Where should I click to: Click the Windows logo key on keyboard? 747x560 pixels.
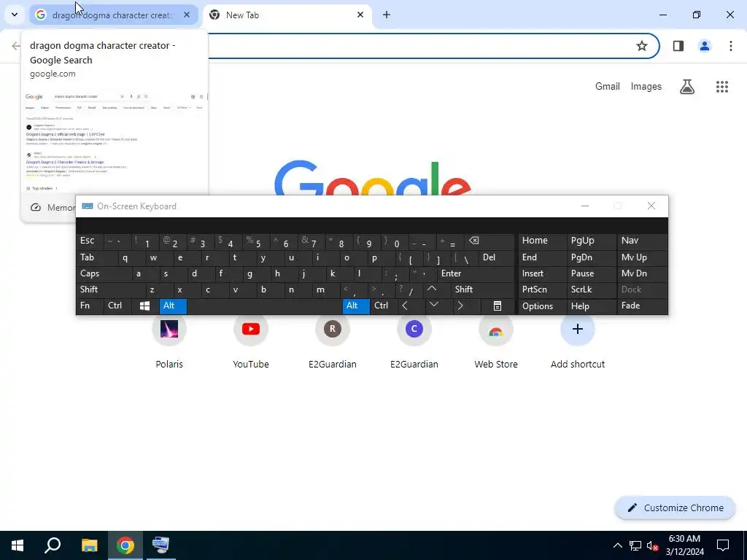145,306
